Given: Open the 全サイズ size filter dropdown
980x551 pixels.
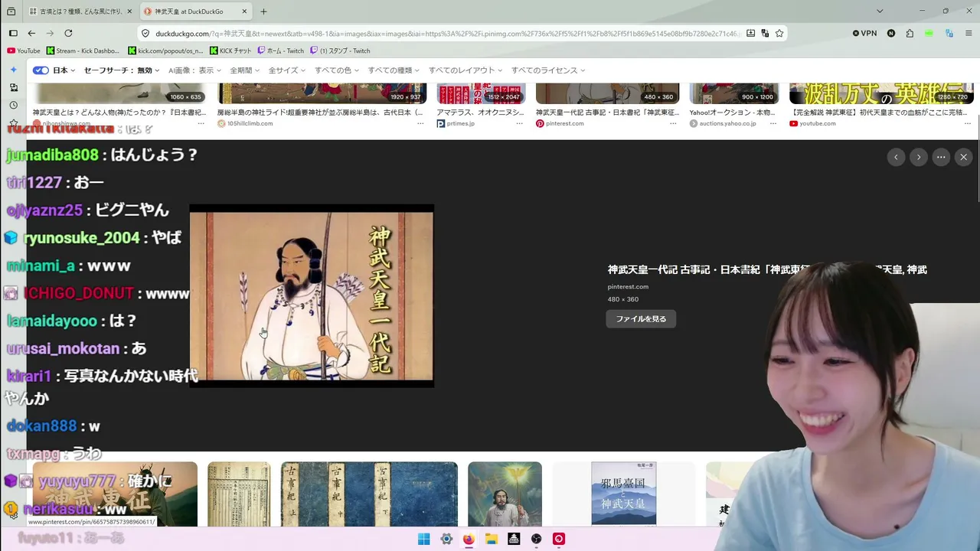Looking at the screenshot, I should pyautogui.click(x=287, y=70).
